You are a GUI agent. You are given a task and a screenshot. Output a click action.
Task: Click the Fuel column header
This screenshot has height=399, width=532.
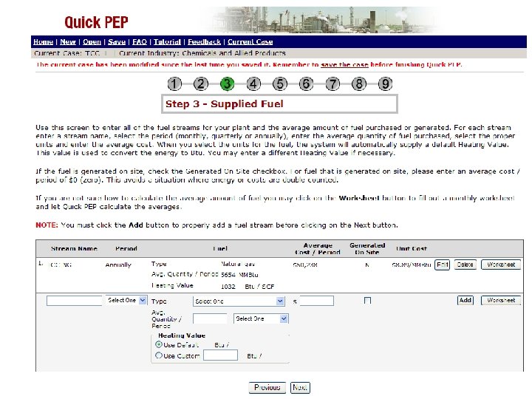coord(220,249)
